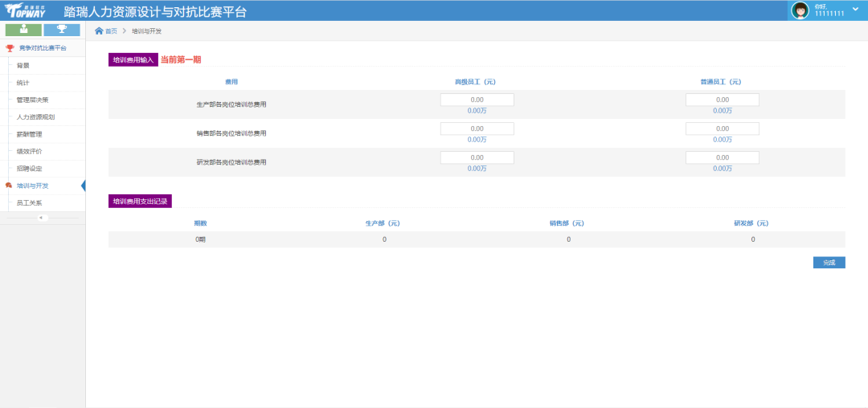Open 员工关系 in the sidebar

(x=29, y=203)
